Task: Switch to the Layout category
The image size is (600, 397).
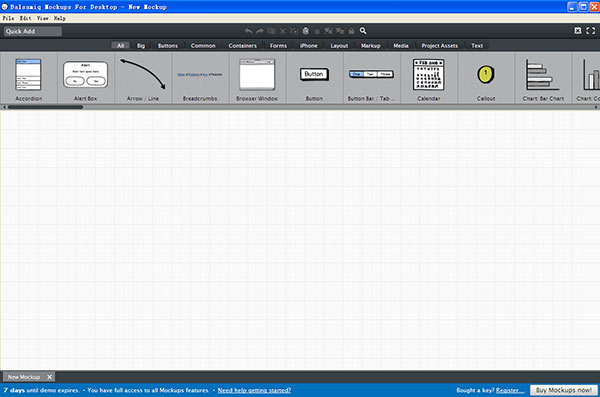Action: click(339, 46)
